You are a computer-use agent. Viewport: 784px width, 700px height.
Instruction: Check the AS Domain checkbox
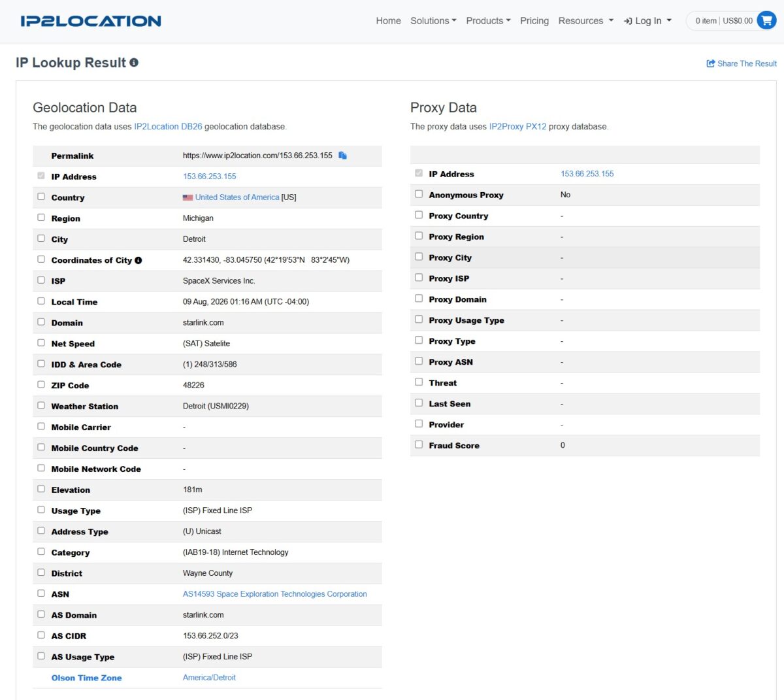pyautogui.click(x=41, y=614)
